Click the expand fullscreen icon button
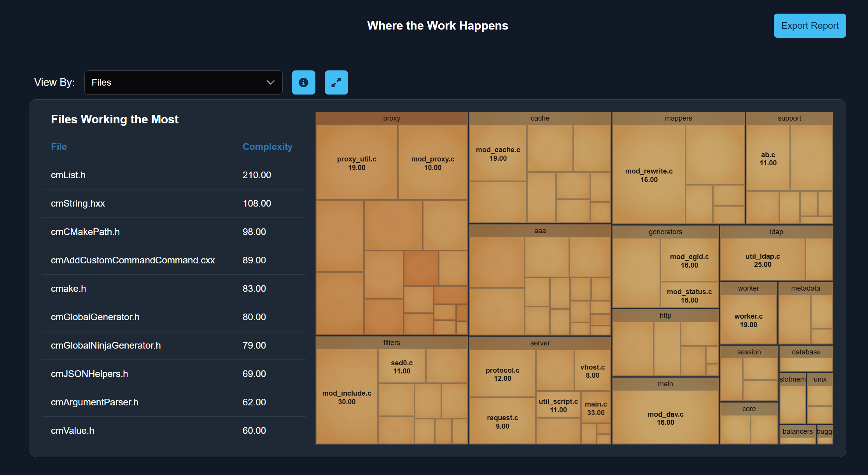The height and width of the screenshot is (475, 868). pyautogui.click(x=336, y=82)
